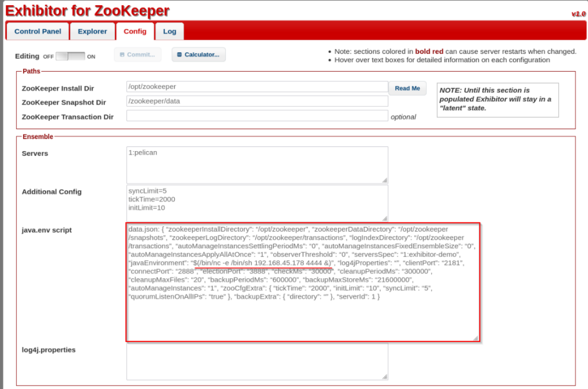
Task: Click the v1.0 version label
Action: pyautogui.click(x=579, y=14)
